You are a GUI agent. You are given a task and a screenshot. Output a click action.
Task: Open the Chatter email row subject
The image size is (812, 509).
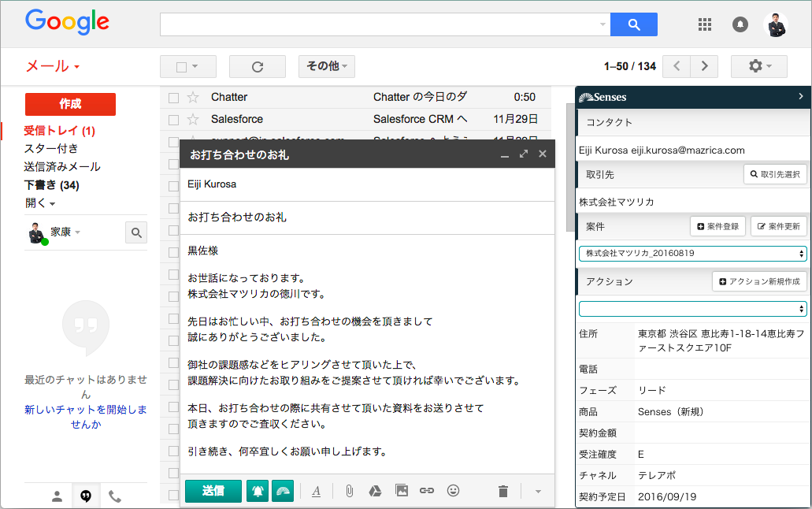420,97
